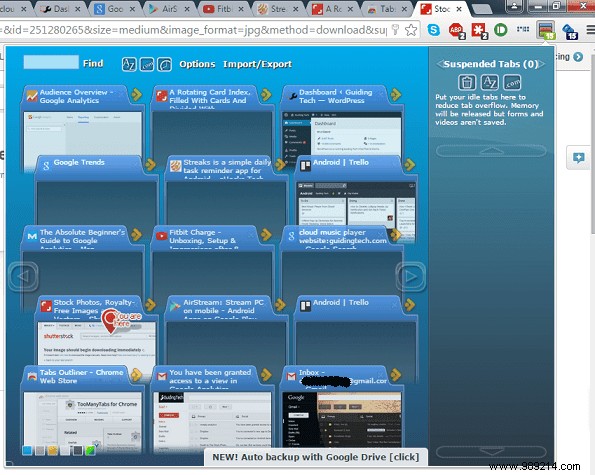Open the Suspended Tabs (0) heading

click(491, 64)
